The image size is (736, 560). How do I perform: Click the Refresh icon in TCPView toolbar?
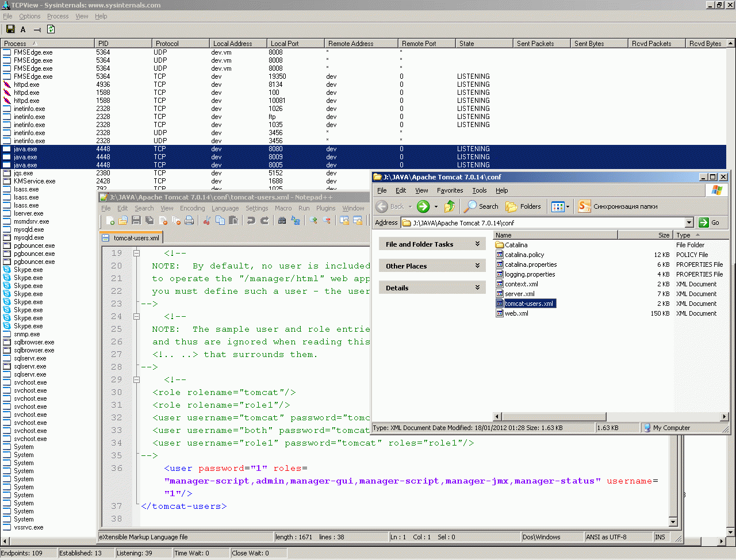[x=51, y=29]
